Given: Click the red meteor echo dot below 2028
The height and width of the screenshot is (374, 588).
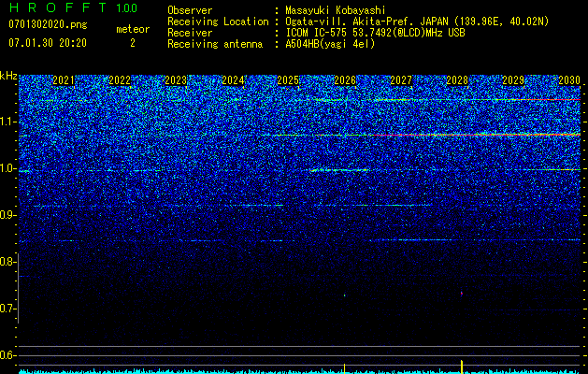Looking at the screenshot, I should [462, 294].
